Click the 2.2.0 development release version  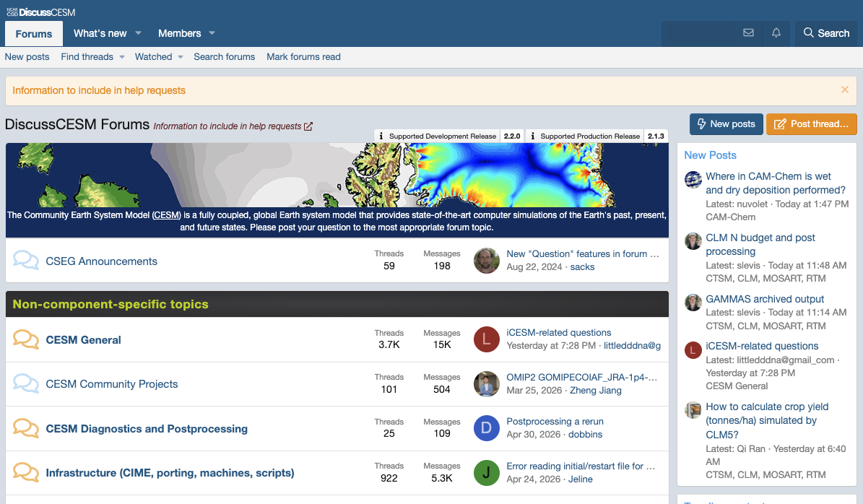click(x=512, y=136)
